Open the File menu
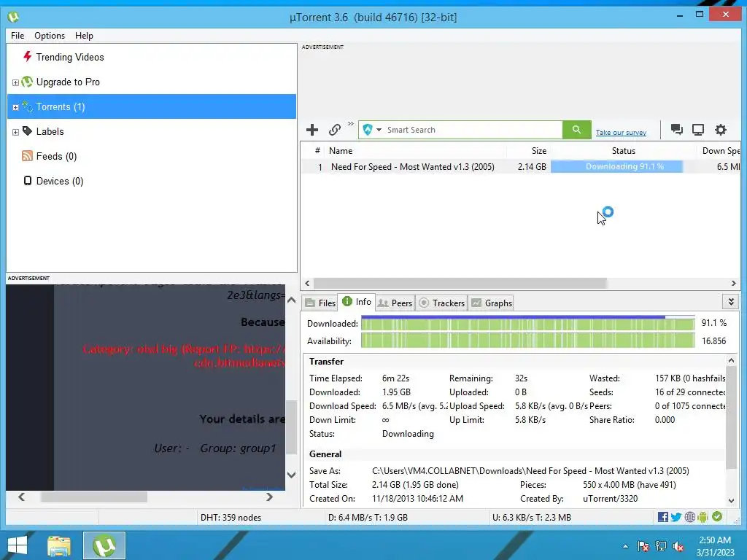The width and height of the screenshot is (747, 560). click(18, 36)
